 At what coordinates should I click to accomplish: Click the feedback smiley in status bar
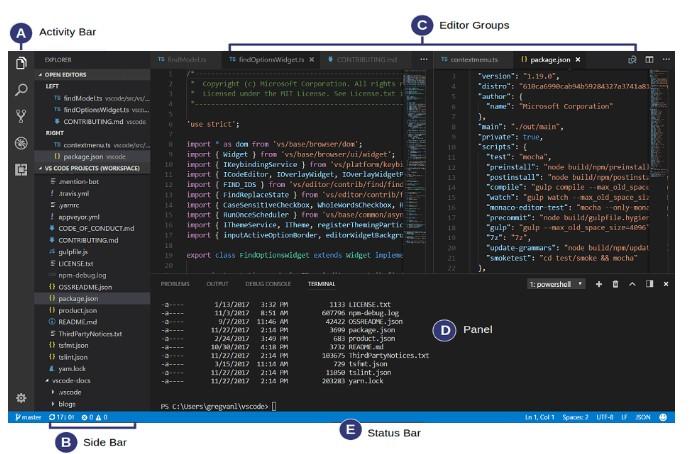click(x=663, y=417)
